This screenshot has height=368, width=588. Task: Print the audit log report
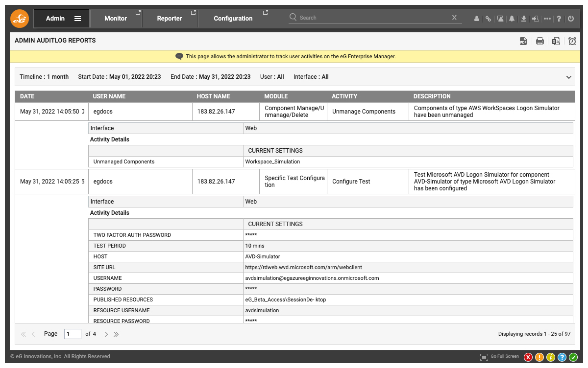(x=540, y=41)
